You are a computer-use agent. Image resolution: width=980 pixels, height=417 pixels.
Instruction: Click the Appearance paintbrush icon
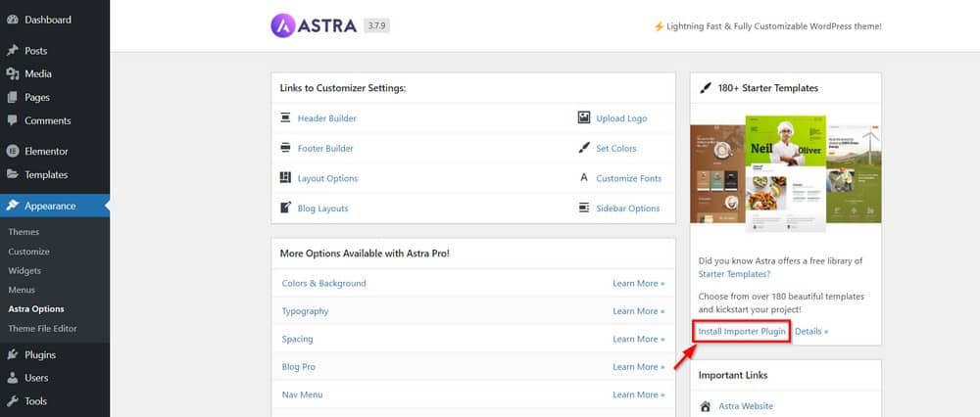click(x=12, y=206)
